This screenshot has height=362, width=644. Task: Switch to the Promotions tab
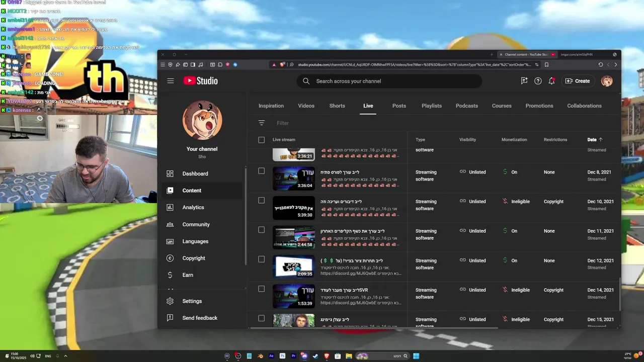pos(539,106)
